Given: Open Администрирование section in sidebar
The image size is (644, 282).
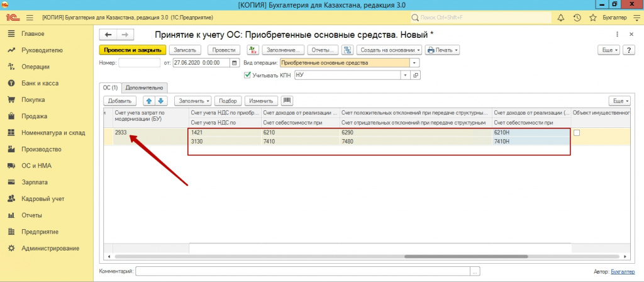Looking at the screenshot, I should point(50,248).
